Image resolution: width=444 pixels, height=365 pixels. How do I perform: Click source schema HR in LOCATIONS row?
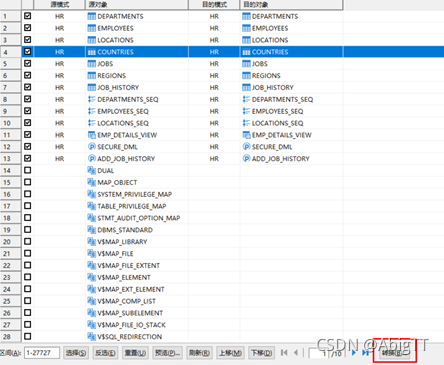click(x=59, y=40)
